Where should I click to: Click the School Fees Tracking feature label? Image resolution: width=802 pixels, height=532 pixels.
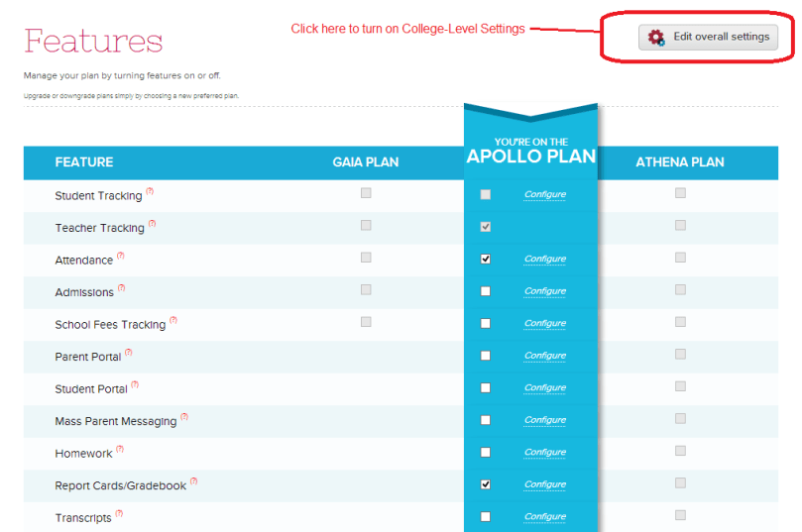(110, 325)
